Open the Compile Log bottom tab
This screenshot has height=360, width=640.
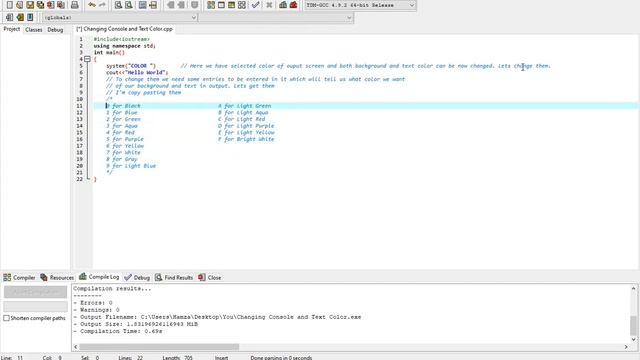point(99,277)
